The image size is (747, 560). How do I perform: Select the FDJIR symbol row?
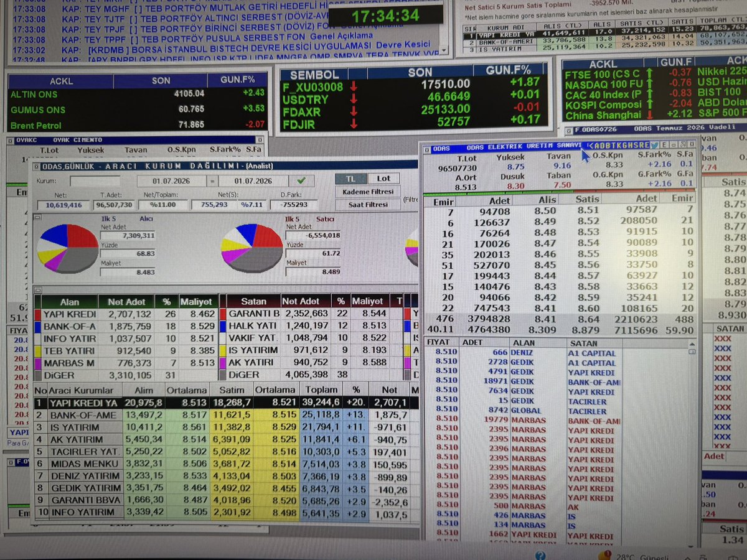click(413, 121)
